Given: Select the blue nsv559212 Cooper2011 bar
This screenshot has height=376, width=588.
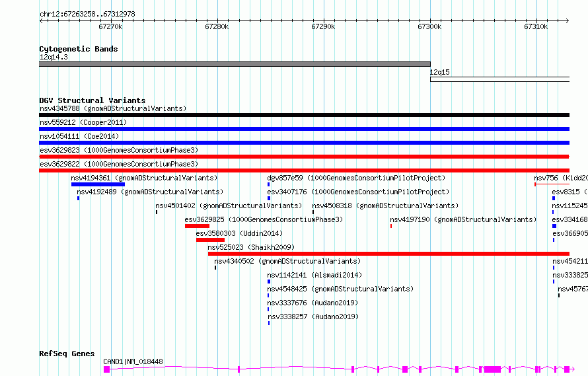Looking at the screenshot, I should (x=304, y=129).
